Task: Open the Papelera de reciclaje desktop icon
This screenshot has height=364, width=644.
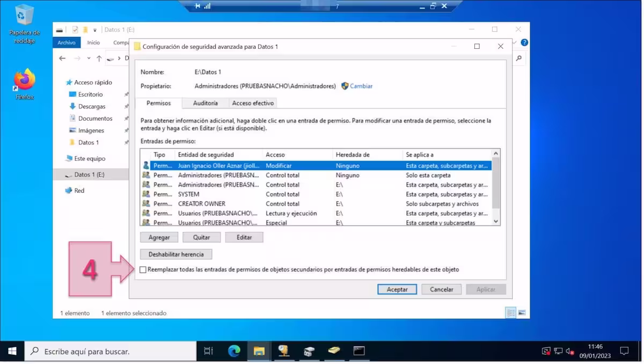Action: tap(25, 24)
